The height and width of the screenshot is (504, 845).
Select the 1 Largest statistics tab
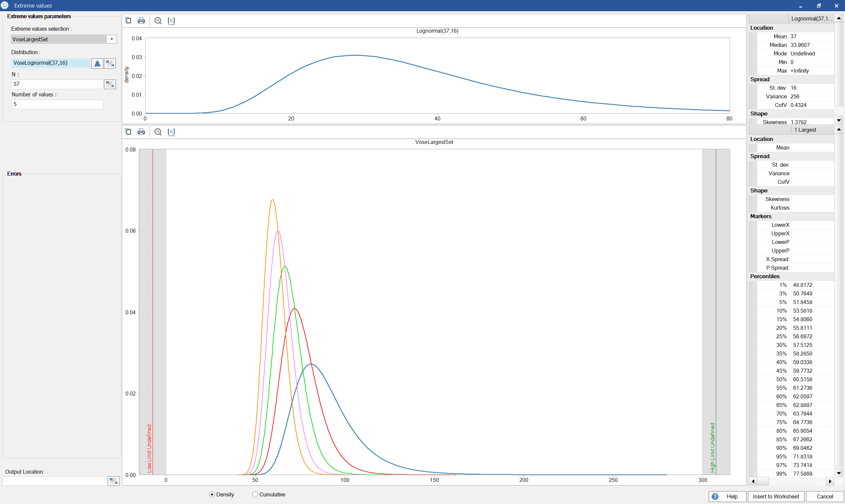tap(805, 130)
